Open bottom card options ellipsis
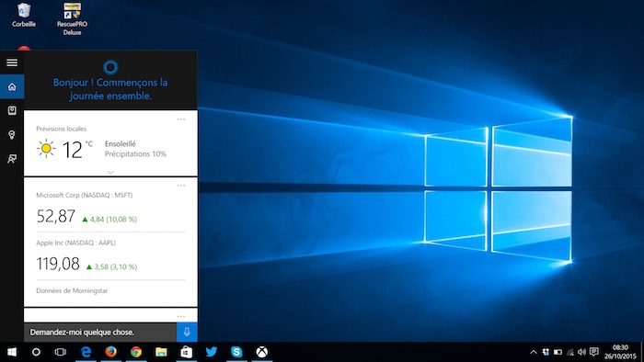 [181, 316]
